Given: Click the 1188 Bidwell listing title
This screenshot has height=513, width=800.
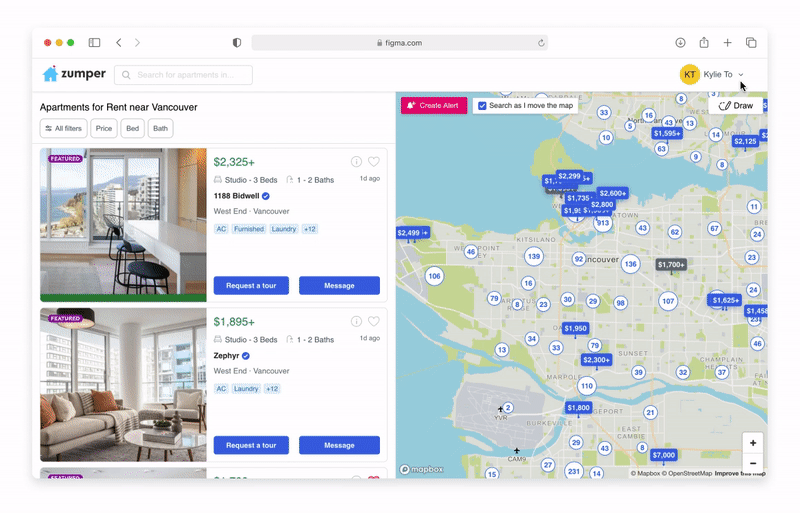Looking at the screenshot, I should tap(236, 196).
